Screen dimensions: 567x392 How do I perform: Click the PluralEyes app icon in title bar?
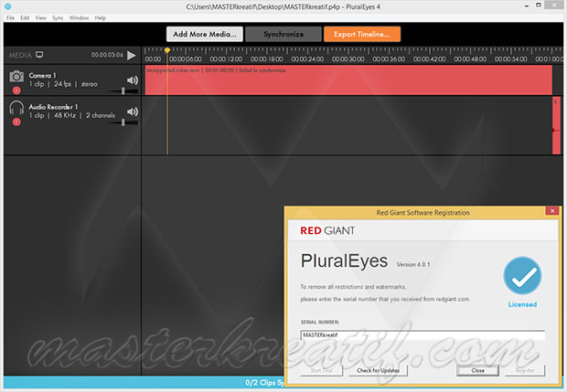[x=7, y=6]
